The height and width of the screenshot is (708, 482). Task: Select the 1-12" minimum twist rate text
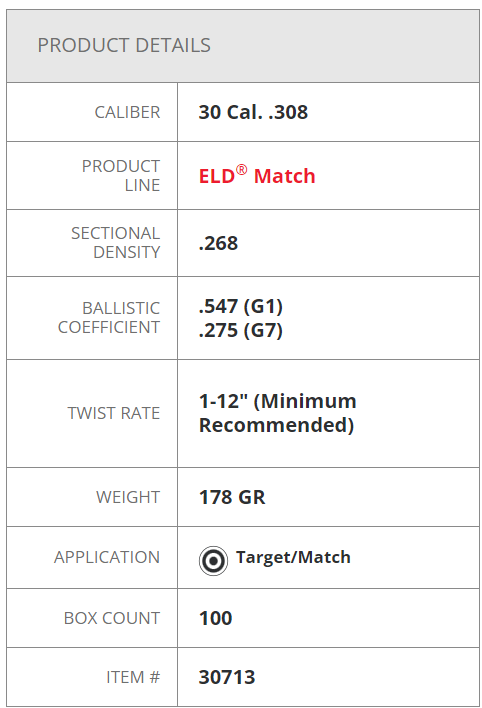pos(277,413)
